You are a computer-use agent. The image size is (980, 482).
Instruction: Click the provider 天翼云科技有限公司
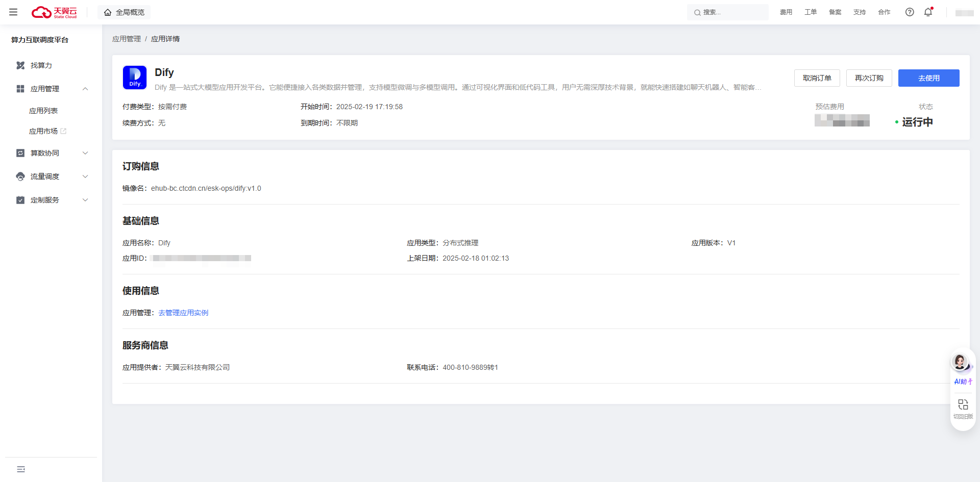click(198, 367)
